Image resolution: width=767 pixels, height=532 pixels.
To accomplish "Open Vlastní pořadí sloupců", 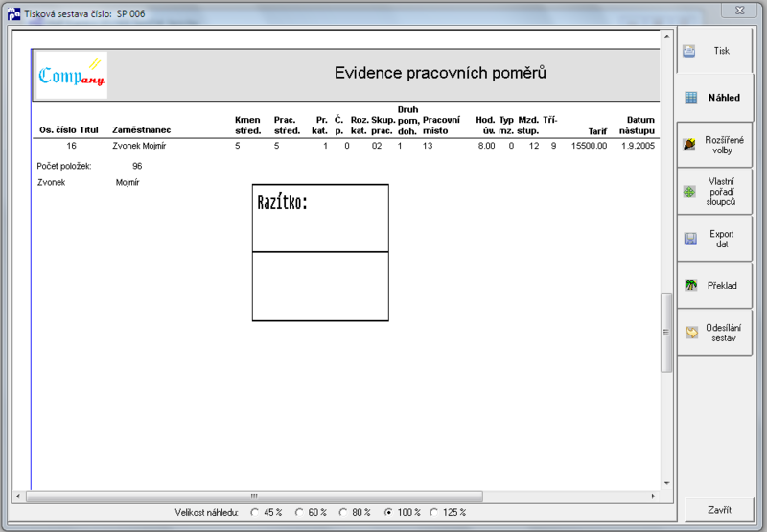I will [714, 192].
